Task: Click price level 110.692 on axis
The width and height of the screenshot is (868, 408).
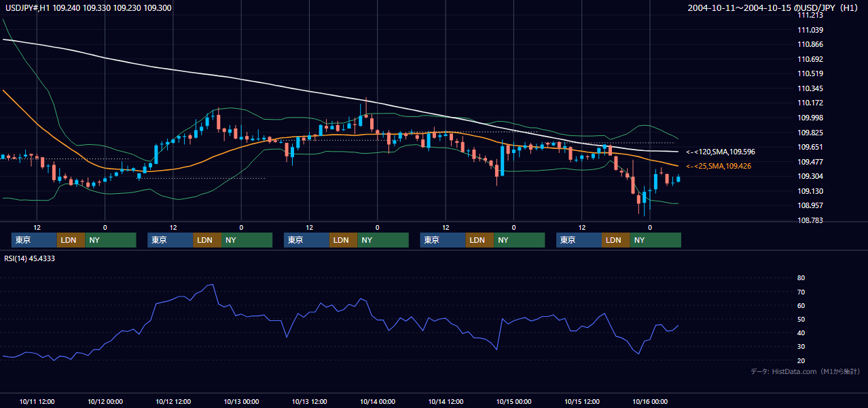Action: click(811, 59)
